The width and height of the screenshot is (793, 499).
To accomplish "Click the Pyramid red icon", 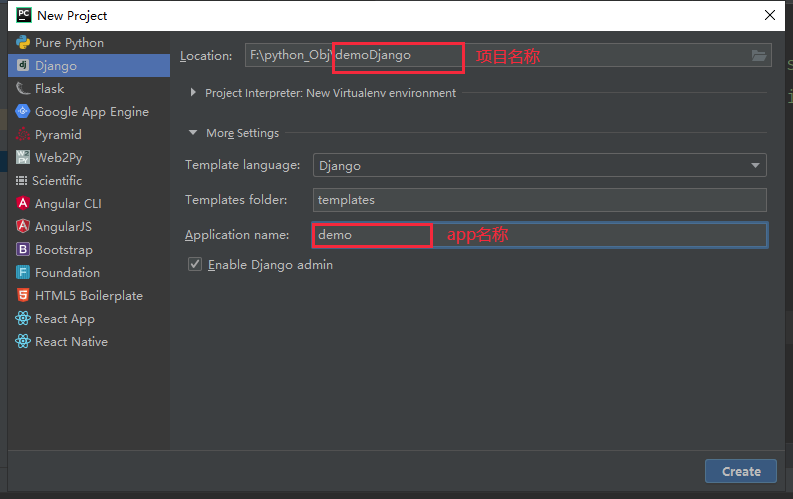I will (23, 134).
